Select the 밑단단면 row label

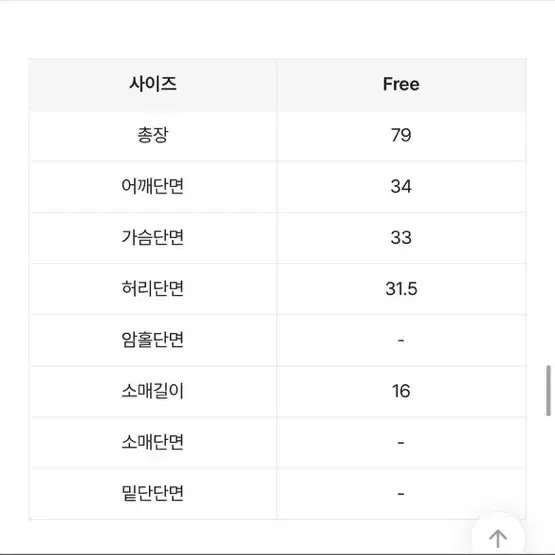coord(153,493)
